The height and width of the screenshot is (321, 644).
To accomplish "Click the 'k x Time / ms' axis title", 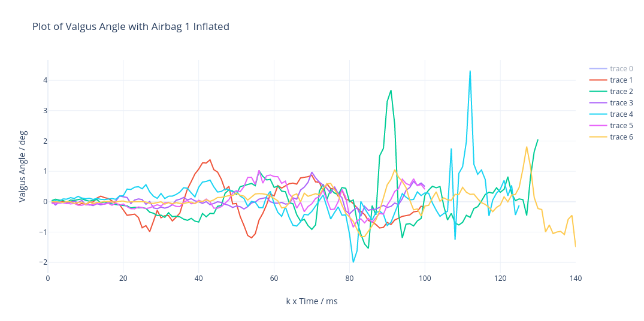I will click(312, 301).
